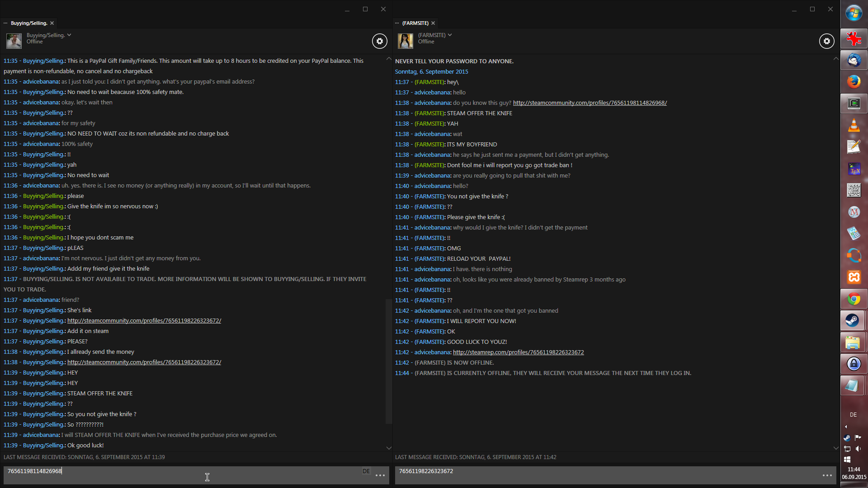Screen dimensions: 868x488
Task: Select the (FARMSITE) chat tab
Action: click(415, 23)
